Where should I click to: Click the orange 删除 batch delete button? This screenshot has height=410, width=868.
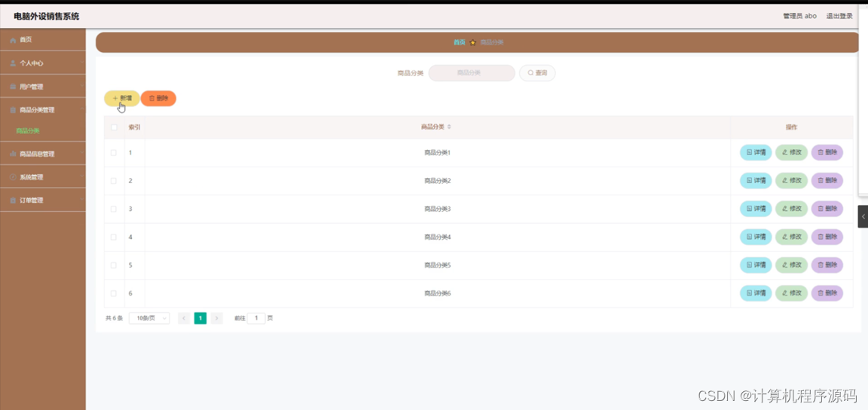158,98
